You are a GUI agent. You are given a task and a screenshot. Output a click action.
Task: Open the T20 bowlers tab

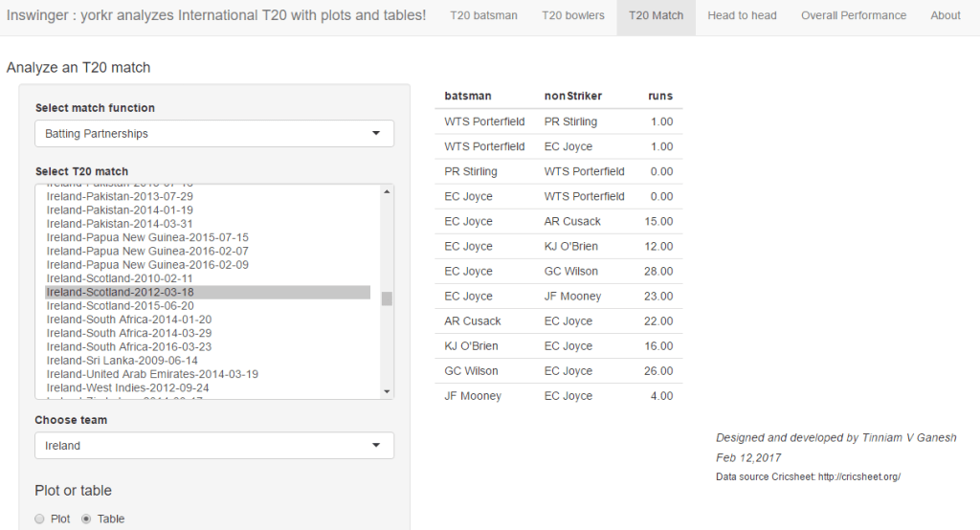[x=572, y=15]
